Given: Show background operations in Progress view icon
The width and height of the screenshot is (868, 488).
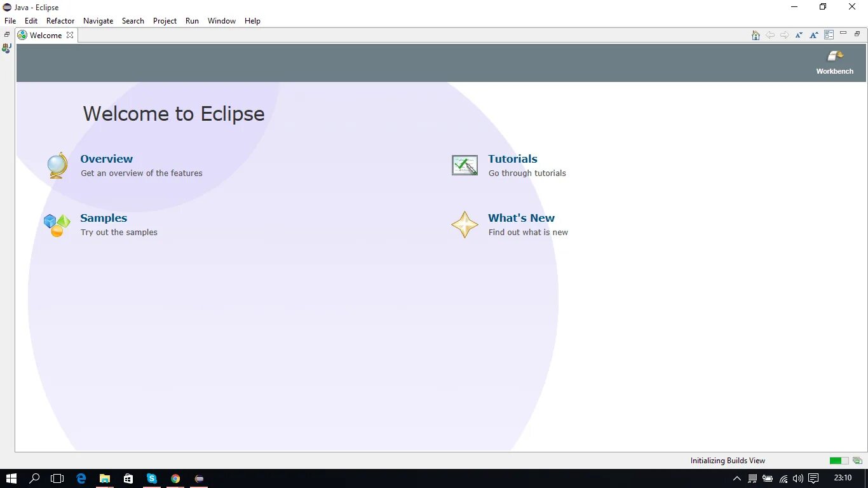Looking at the screenshot, I should (x=858, y=461).
